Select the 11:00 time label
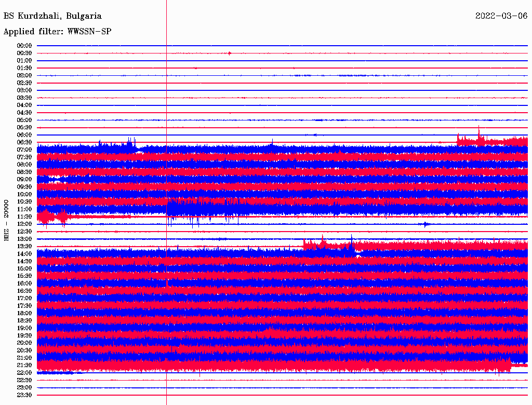 click(24, 209)
